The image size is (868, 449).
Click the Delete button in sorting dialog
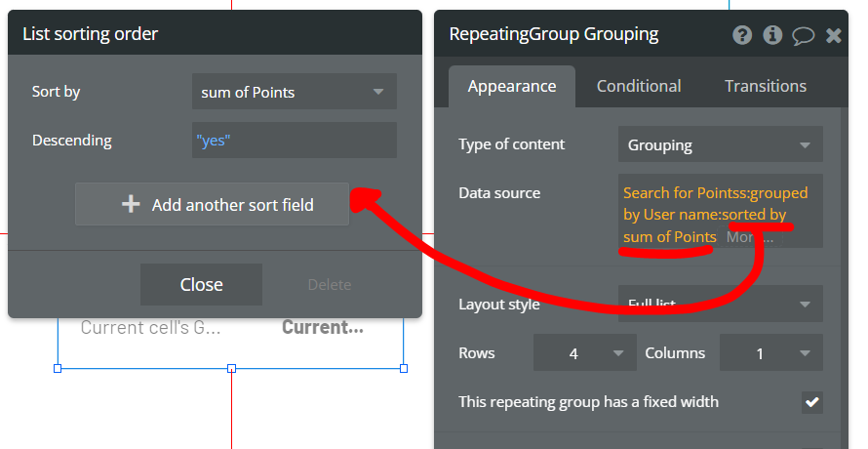coord(330,284)
